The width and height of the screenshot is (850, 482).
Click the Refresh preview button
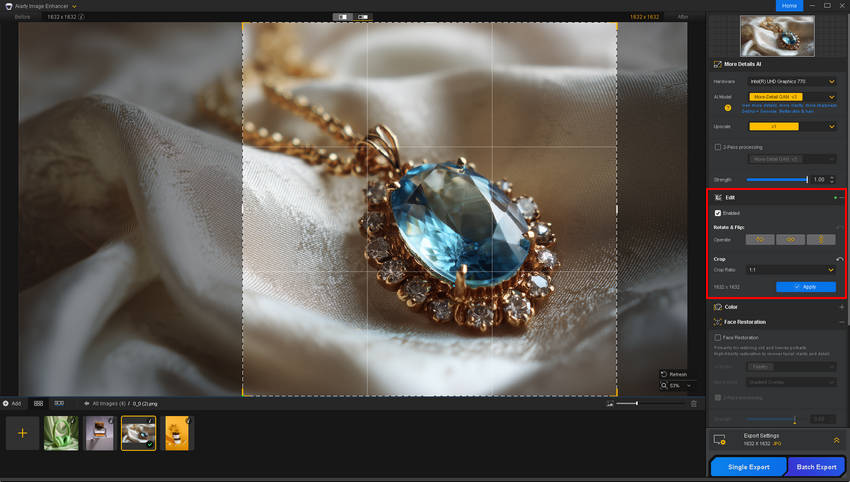(674, 374)
